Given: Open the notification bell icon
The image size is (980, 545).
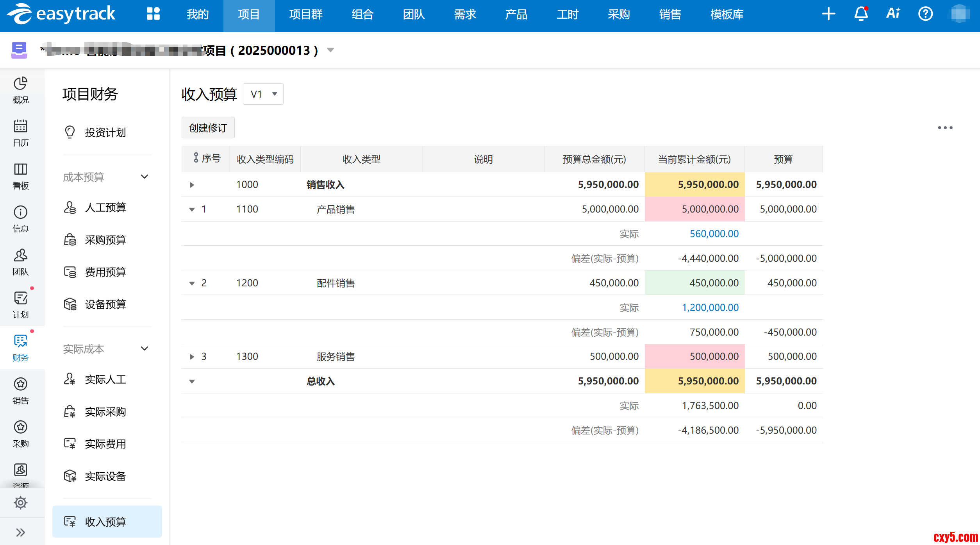Looking at the screenshot, I should (x=860, y=14).
